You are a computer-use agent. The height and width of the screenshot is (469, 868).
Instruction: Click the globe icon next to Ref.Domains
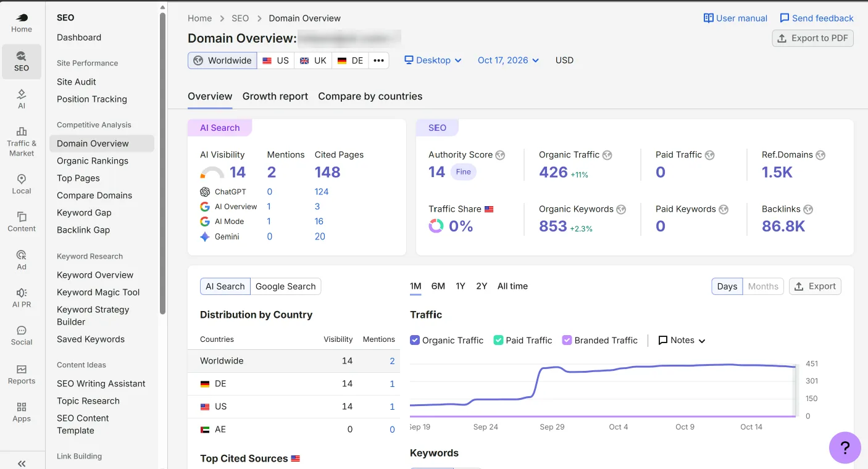820,155
